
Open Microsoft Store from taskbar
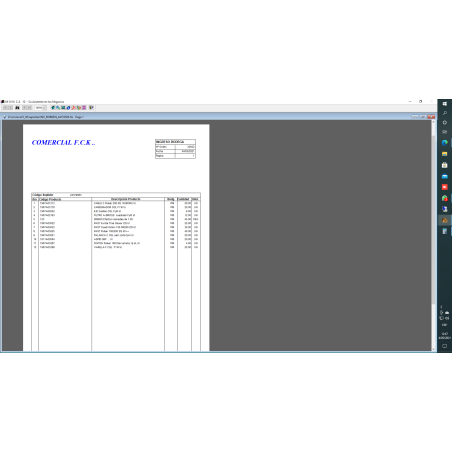click(x=445, y=165)
